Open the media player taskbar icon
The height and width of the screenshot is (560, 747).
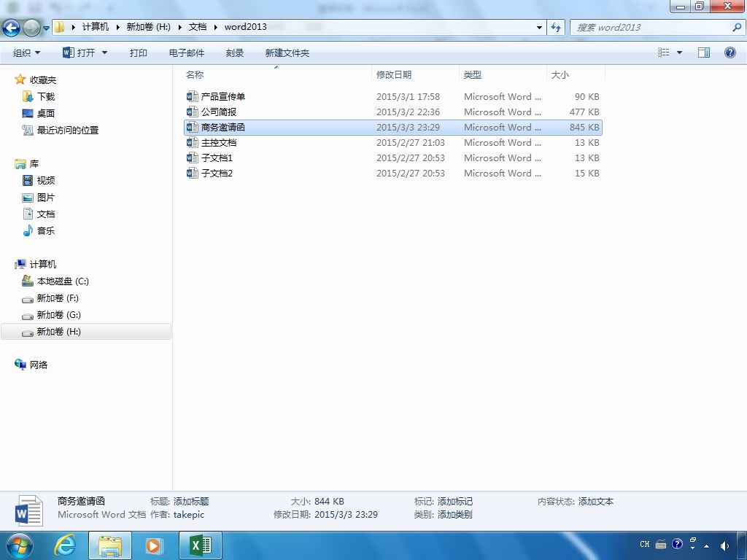153,545
